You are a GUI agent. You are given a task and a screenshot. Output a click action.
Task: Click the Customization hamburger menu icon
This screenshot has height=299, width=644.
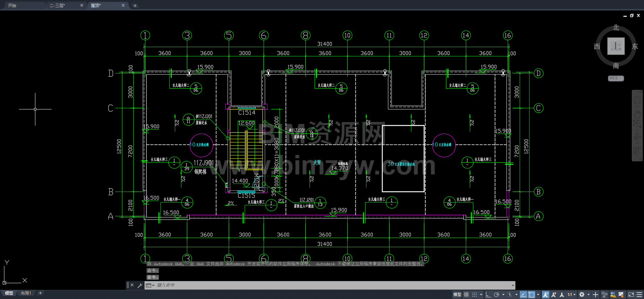pyautogui.click(x=639, y=295)
